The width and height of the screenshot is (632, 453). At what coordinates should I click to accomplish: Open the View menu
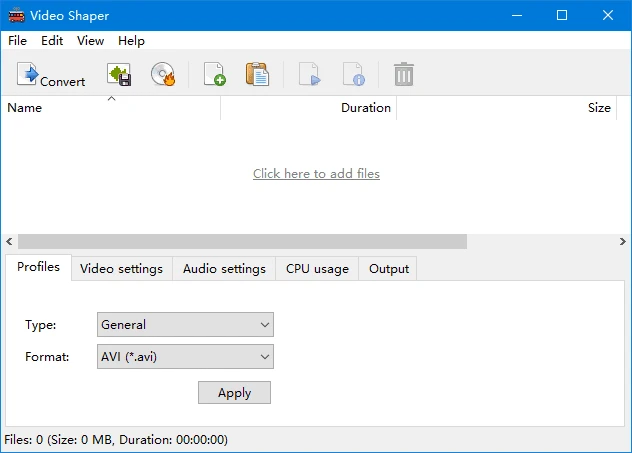click(90, 41)
